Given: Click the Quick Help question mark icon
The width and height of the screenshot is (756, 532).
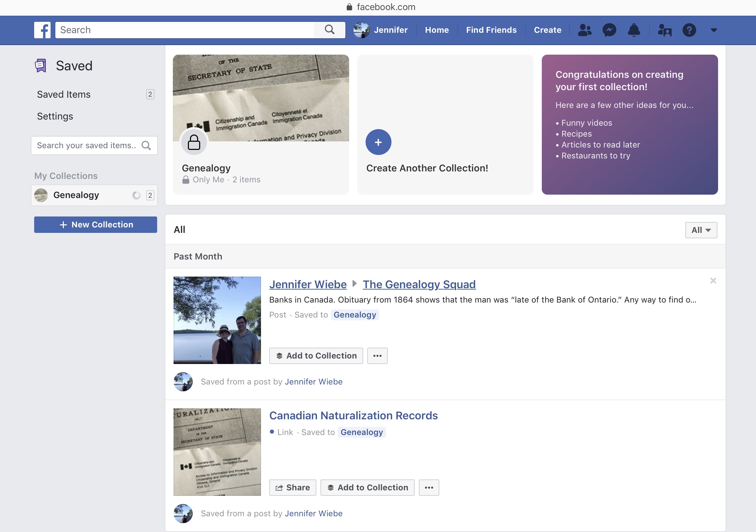Looking at the screenshot, I should (x=689, y=30).
